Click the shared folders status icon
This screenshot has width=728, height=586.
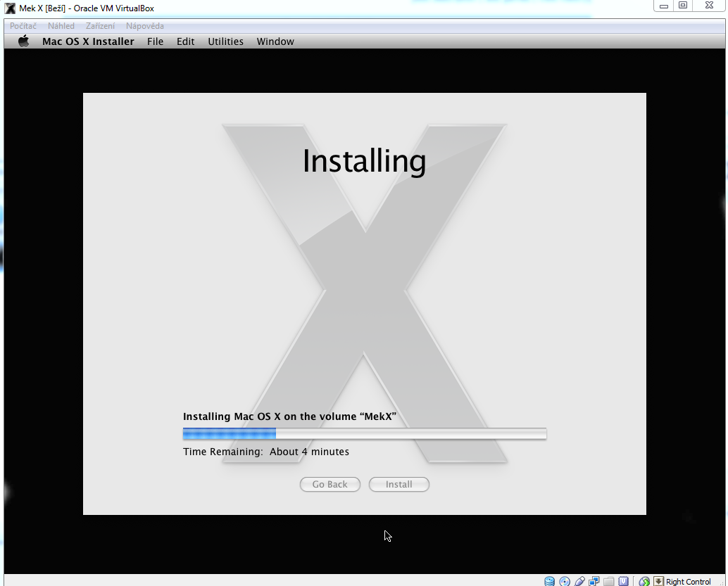[609, 581]
